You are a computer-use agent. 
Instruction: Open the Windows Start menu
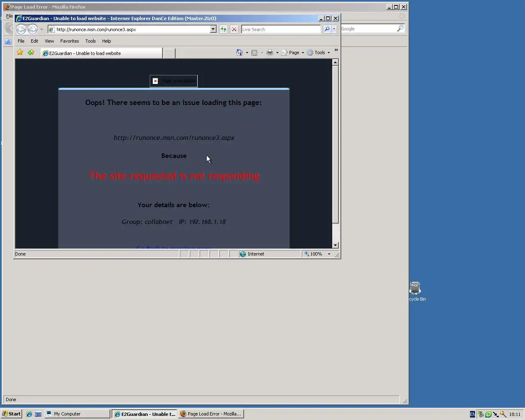11,414
